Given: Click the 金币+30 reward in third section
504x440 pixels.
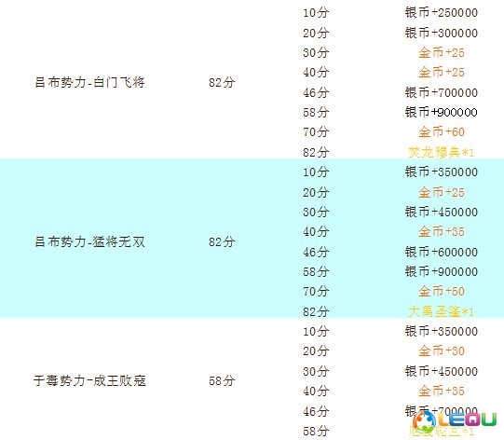Looking at the screenshot, I should pyautogui.click(x=442, y=351).
